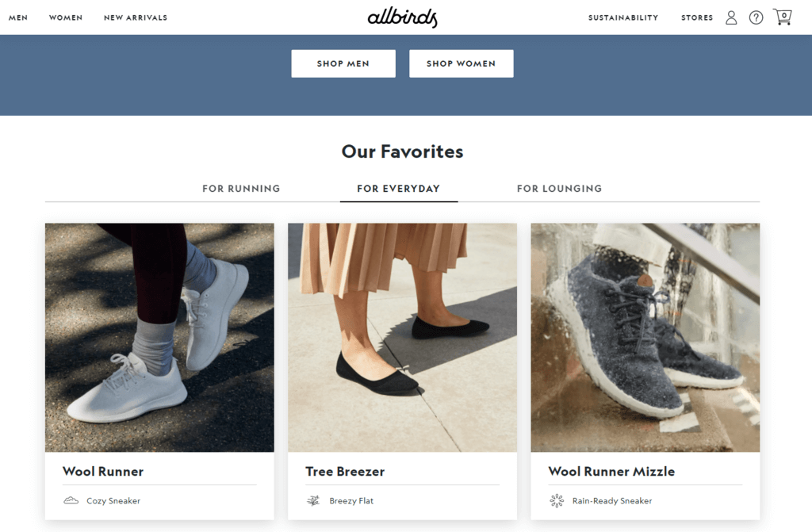The width and height of the screenshot is (812, 532).
Task: Open the shopping cart icon
Action: (x=783, y=17)
